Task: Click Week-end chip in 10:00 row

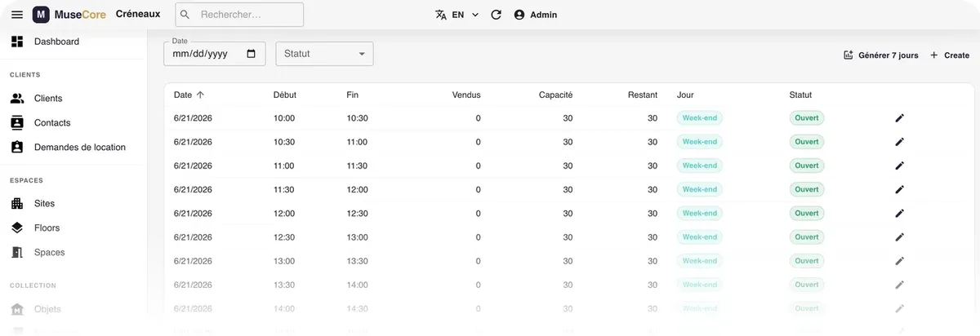Action: pos(700,118)
